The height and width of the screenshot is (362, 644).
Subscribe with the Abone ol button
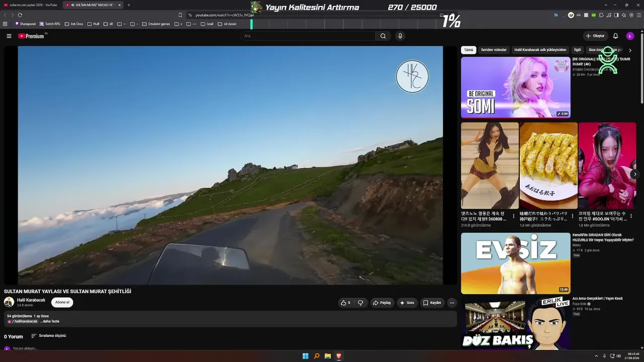(62, 302)
